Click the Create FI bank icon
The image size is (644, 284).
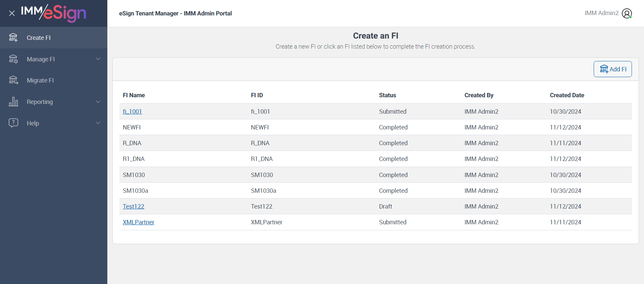tap(13, 38)
